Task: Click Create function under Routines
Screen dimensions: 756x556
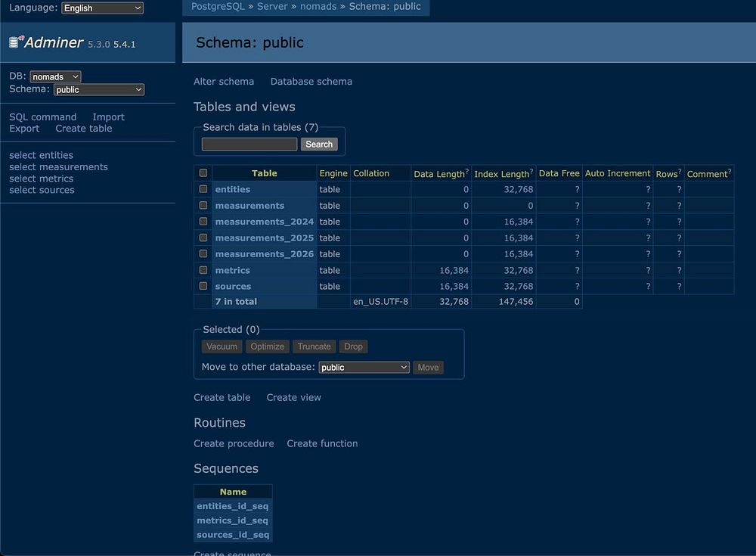Action: pyautogui.click(x=322, y=443)
